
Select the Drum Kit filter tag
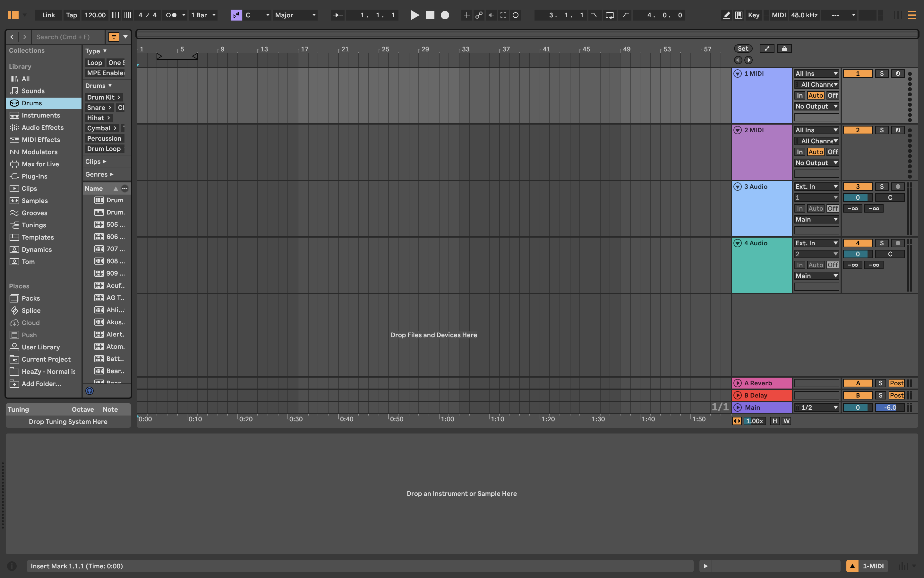point(104,97)
